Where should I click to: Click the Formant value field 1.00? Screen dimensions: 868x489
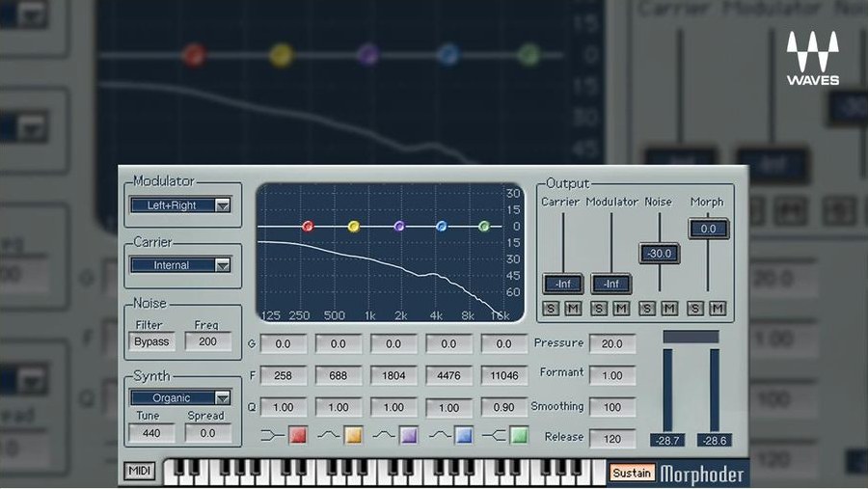pyautogui.click(x=612, y=375)
